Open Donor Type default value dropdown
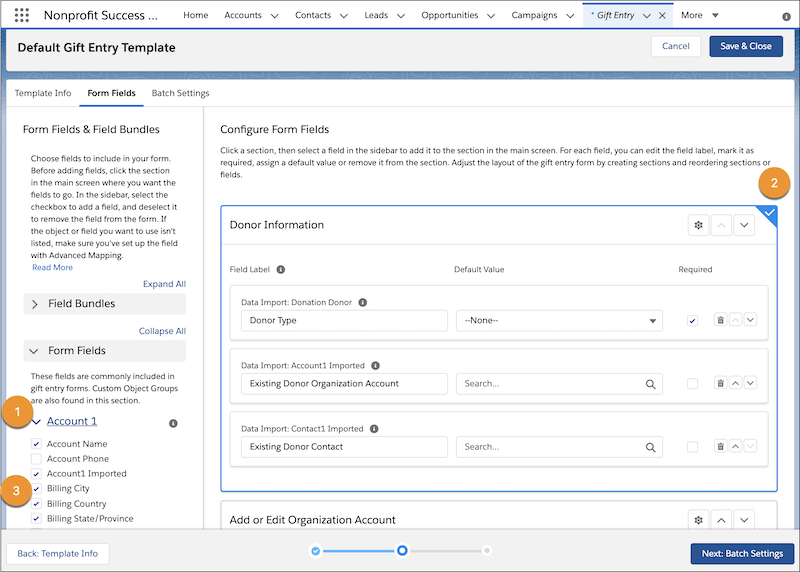The image size is (800, 572). tap(559, 321)
